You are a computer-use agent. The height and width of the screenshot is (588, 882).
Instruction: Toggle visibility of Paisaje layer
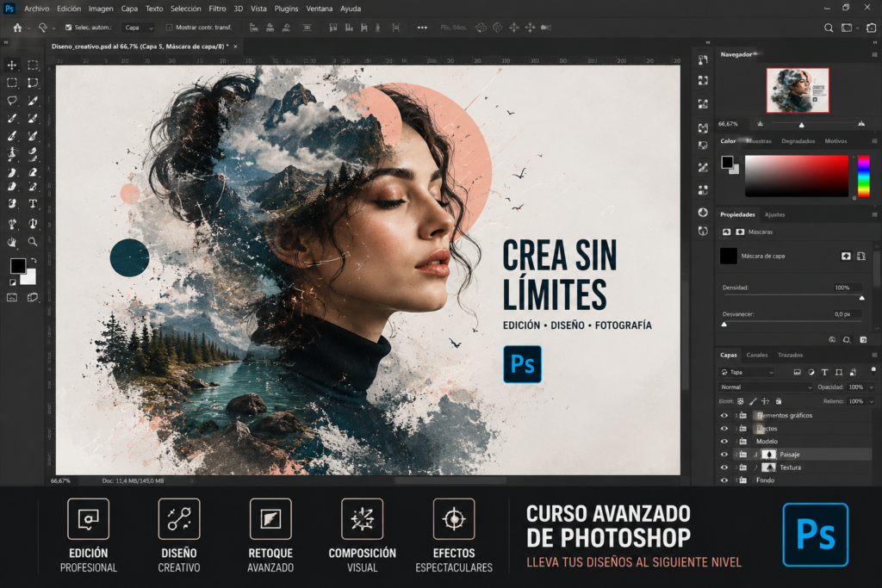click(724, 455)
